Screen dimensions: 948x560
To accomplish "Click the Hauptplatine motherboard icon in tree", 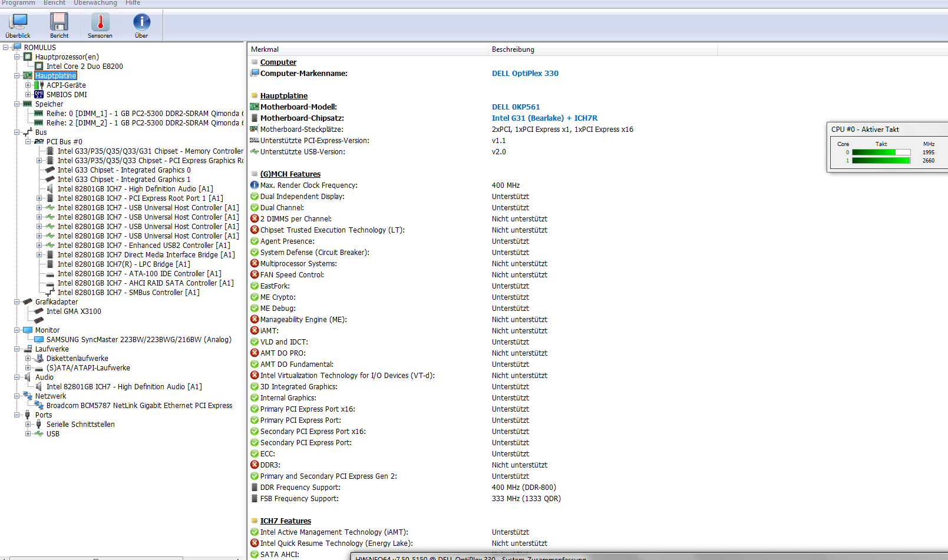I will click(x=28, y=75).
